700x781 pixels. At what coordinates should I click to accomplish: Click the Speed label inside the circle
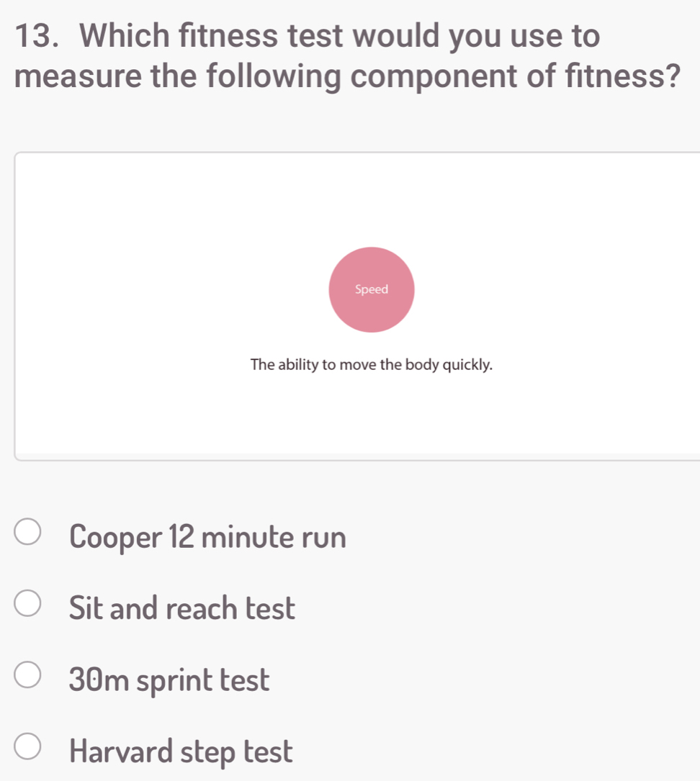372,289
